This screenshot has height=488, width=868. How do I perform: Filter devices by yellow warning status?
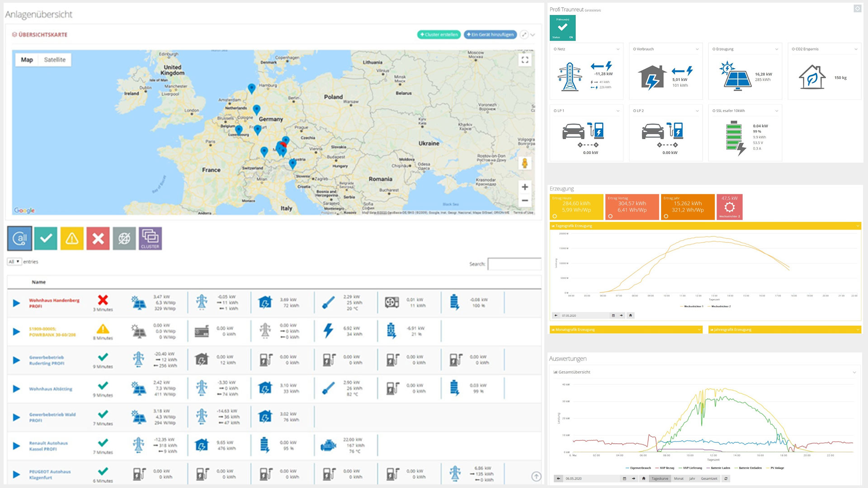tap(72, 238)
